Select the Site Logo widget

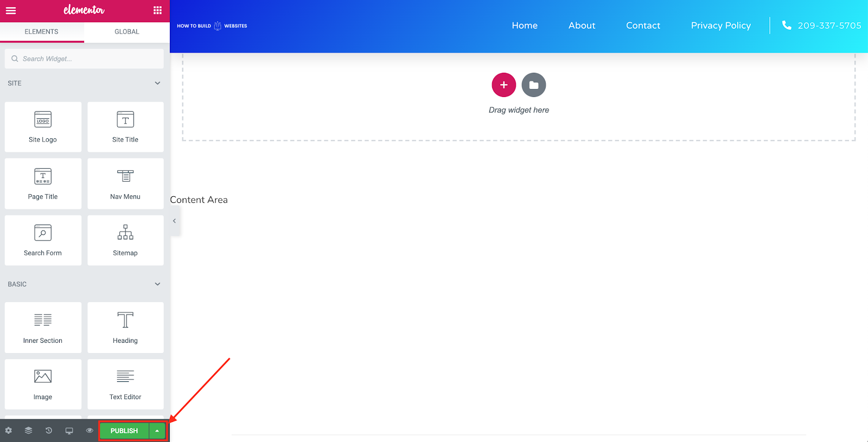click(43, 127)
